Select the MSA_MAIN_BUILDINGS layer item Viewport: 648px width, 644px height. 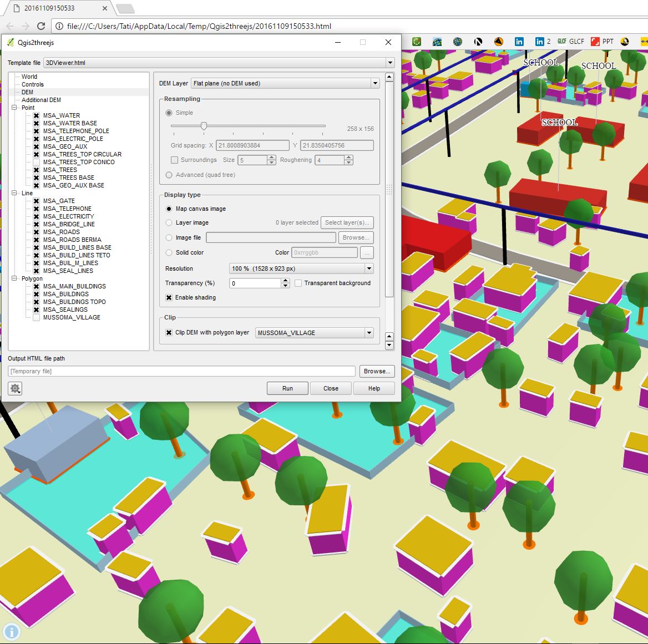[x=74, y=286]
